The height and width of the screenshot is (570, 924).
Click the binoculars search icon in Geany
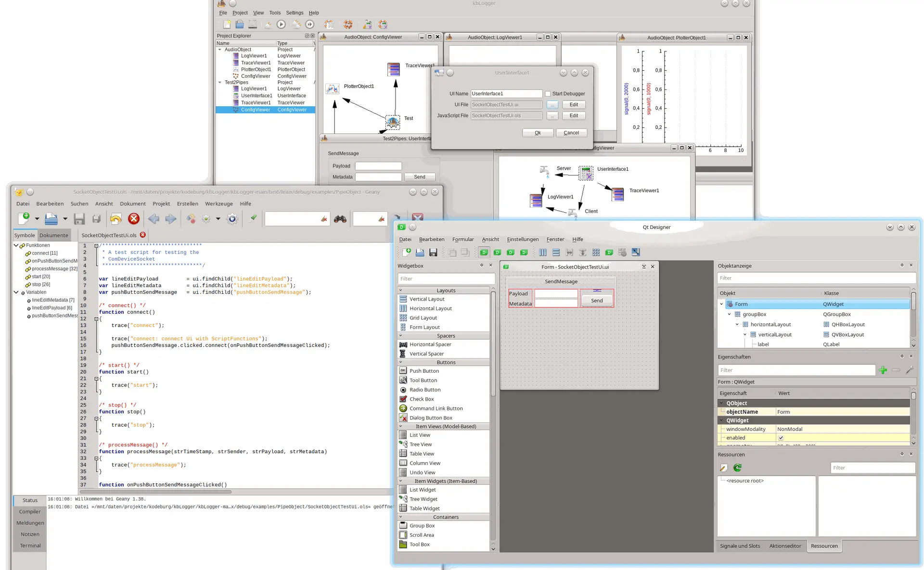click(340, 219)
